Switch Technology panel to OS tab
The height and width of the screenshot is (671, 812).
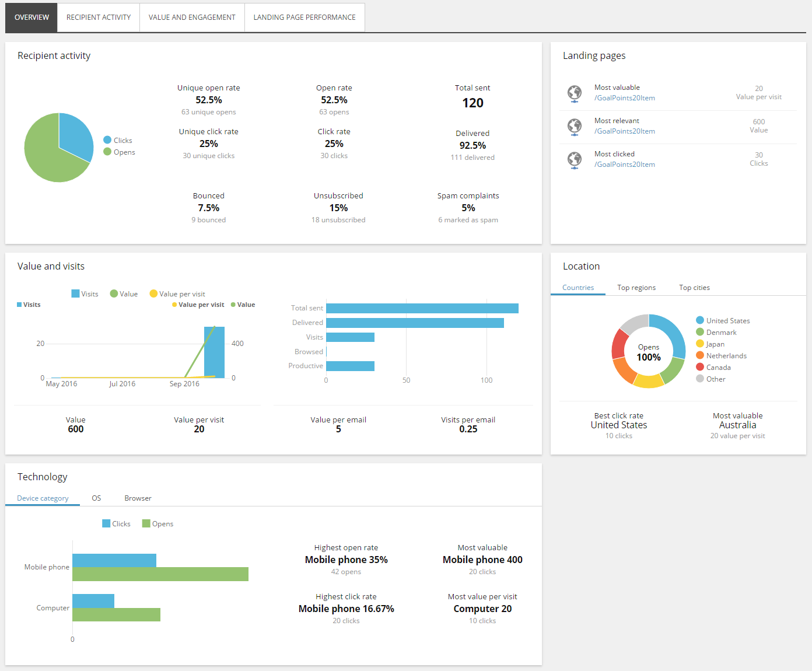[x=96, y=498]
